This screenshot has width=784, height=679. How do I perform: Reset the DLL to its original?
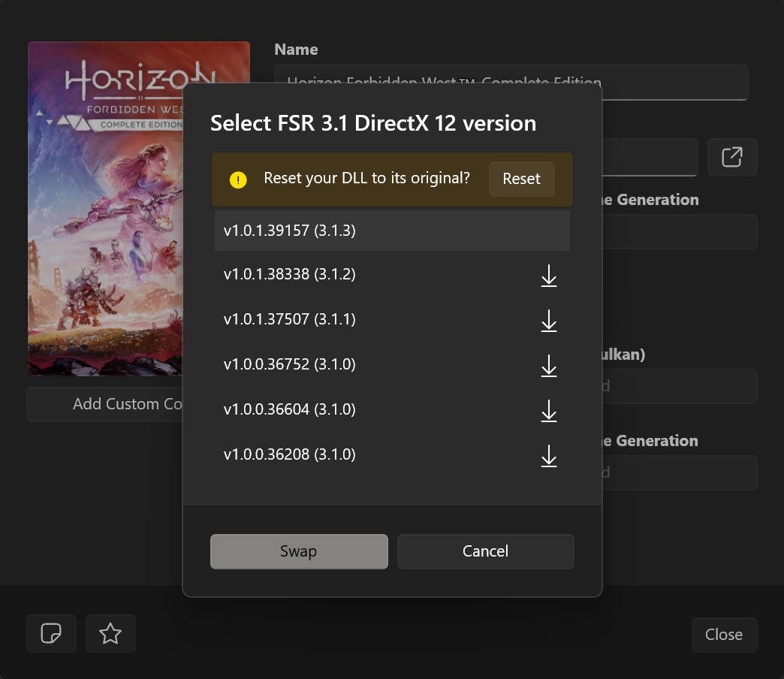pos(521,179)
